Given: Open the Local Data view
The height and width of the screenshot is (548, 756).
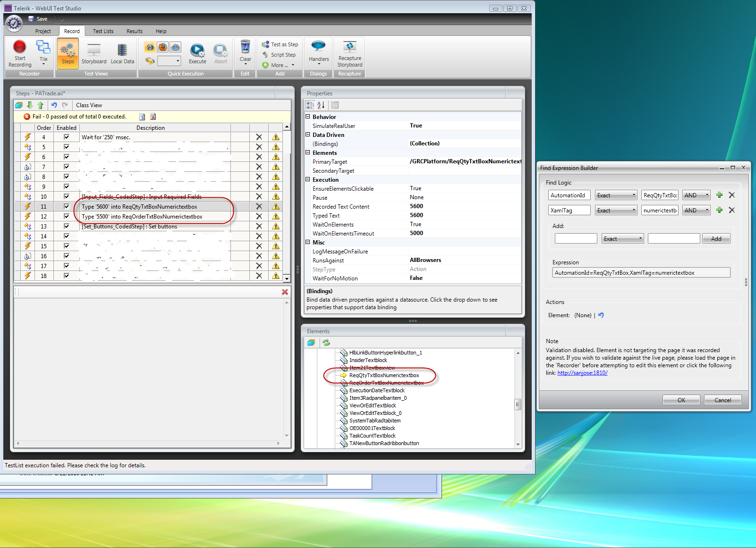Looking at the screenshot, I should point(122,53).
